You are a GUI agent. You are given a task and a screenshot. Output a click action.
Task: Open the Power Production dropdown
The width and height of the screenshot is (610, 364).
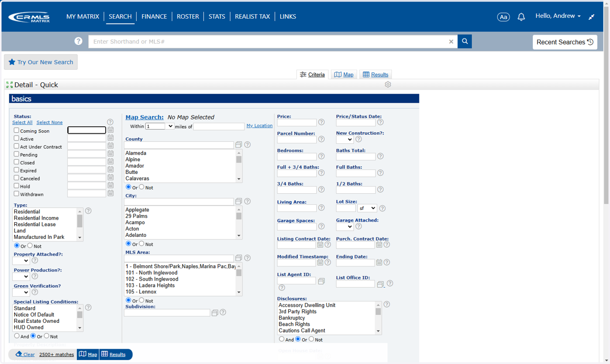(x=21, y=277)
